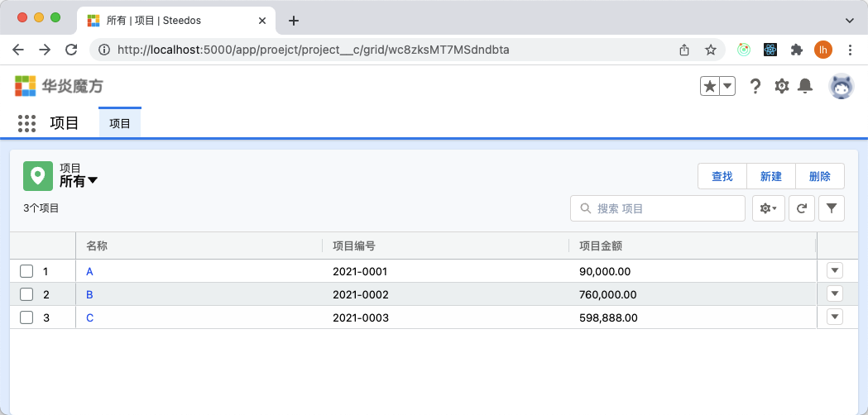Click the user avatar in header
The height and width of the screenshot is (415, 868).
pos(841,86)
